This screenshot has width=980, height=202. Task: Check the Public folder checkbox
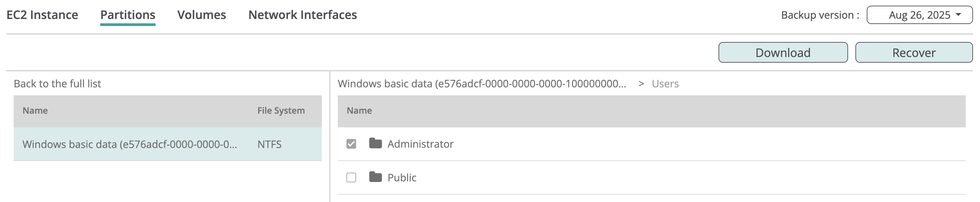[351, 177]
